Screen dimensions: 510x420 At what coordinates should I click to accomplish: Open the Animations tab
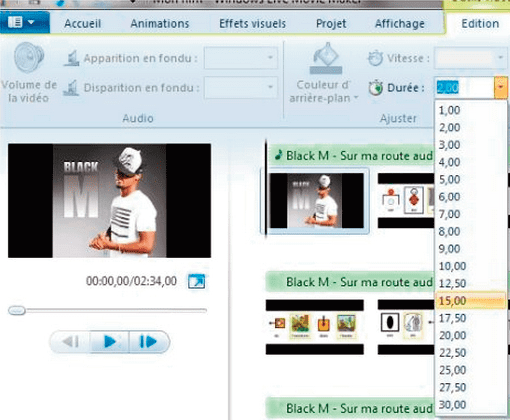(160, 24)
